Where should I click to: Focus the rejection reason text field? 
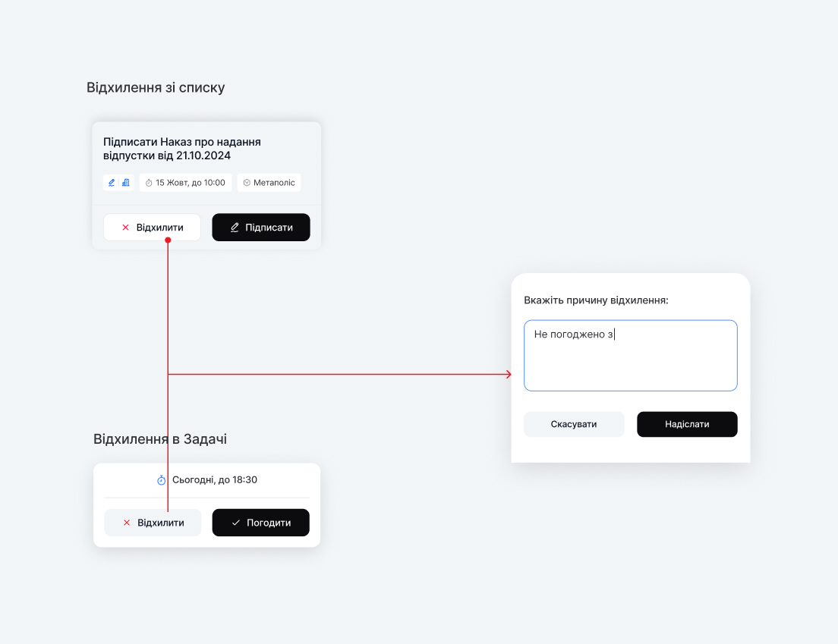(631, 356)
